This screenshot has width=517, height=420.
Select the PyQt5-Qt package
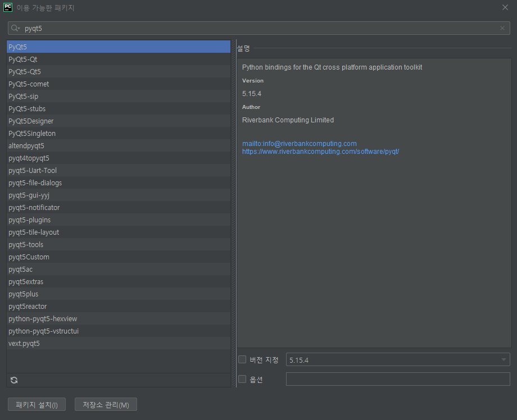pos(119,60)
